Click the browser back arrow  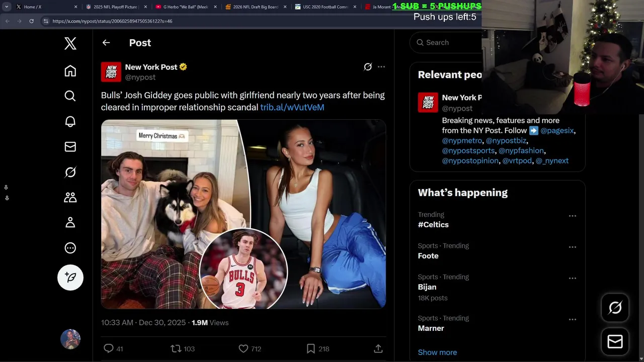coord(7,21)
